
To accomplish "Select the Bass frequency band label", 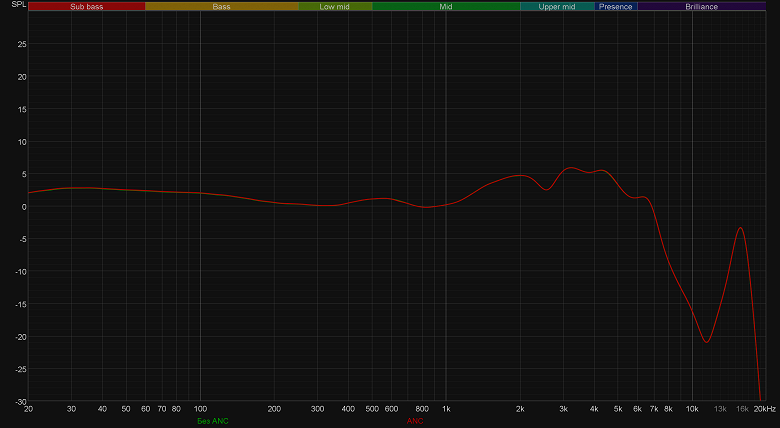I will point(221,6).
